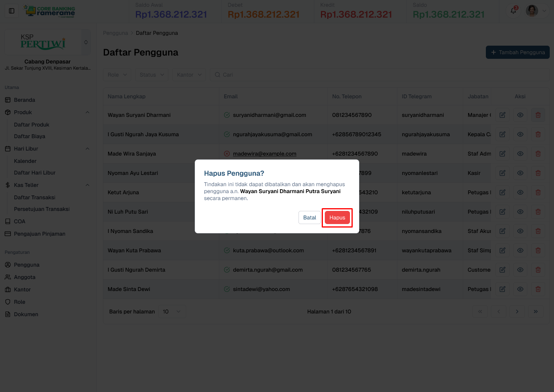Open the Kalender menu item

[x=25, y=161]
